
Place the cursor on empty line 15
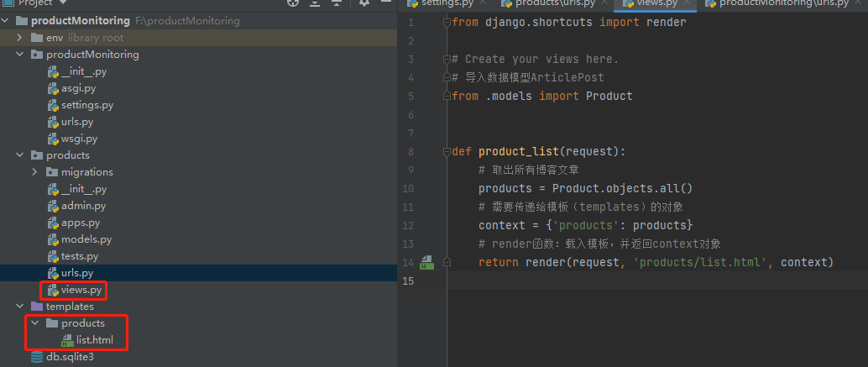[659, 280]
